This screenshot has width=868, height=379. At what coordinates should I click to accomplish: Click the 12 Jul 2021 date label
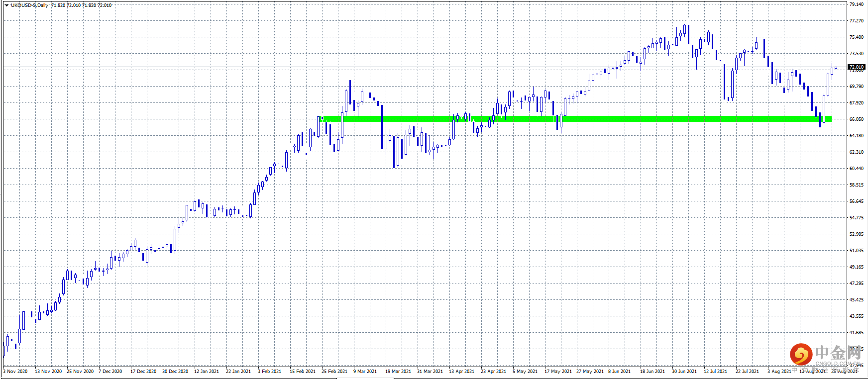716,371
